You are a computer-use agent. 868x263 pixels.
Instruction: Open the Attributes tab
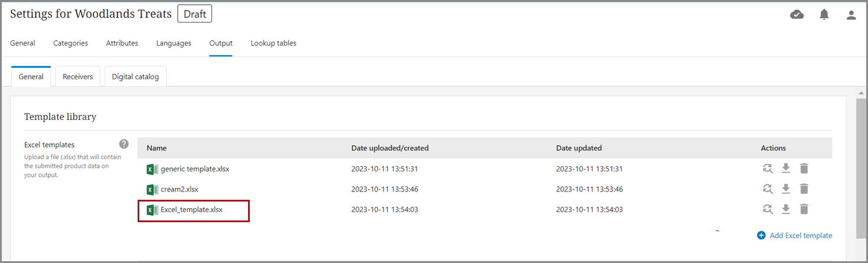click(x=122, y=43)
